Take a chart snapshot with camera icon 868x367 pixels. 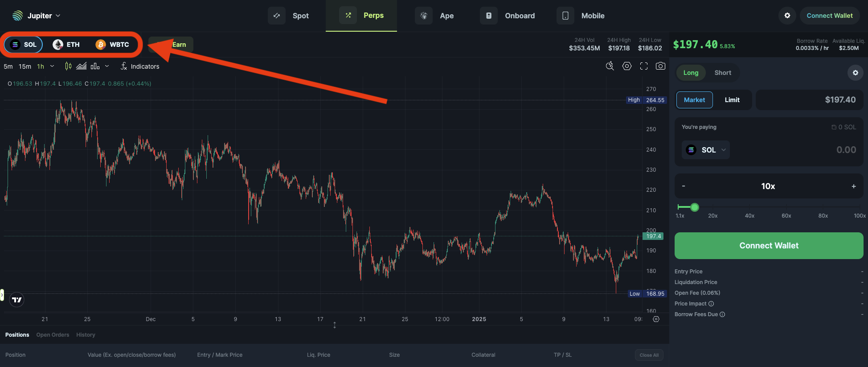660,66
